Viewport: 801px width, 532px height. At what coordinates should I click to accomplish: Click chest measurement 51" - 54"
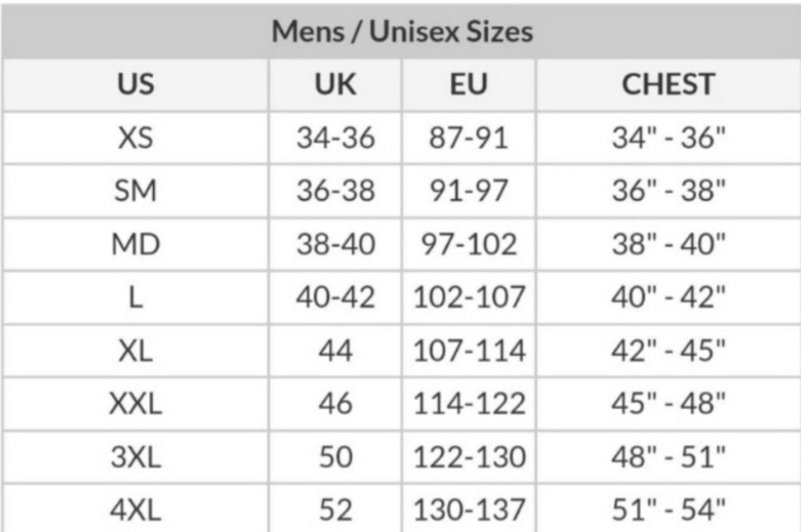click(x=668, y=510)
